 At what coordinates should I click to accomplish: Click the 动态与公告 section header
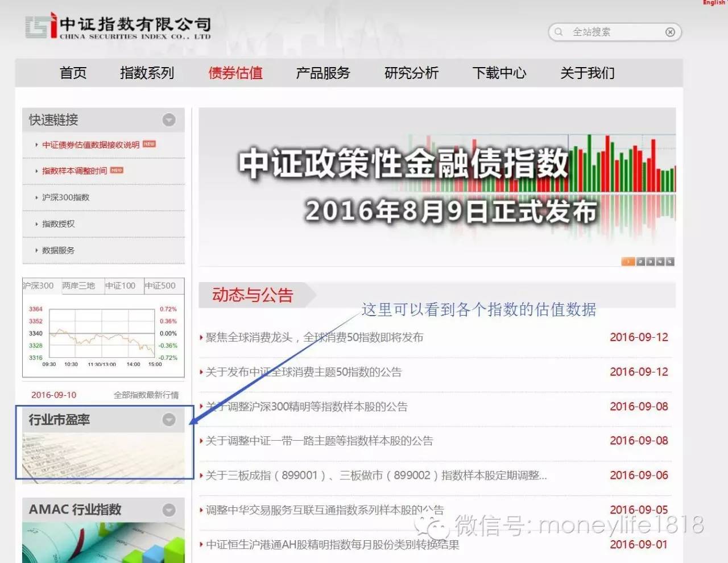(253, 295)
